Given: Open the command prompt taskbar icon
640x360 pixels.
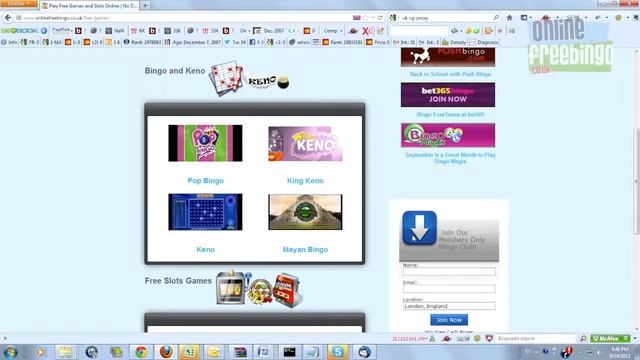Looking at the screenshot, I should [289, 352].
